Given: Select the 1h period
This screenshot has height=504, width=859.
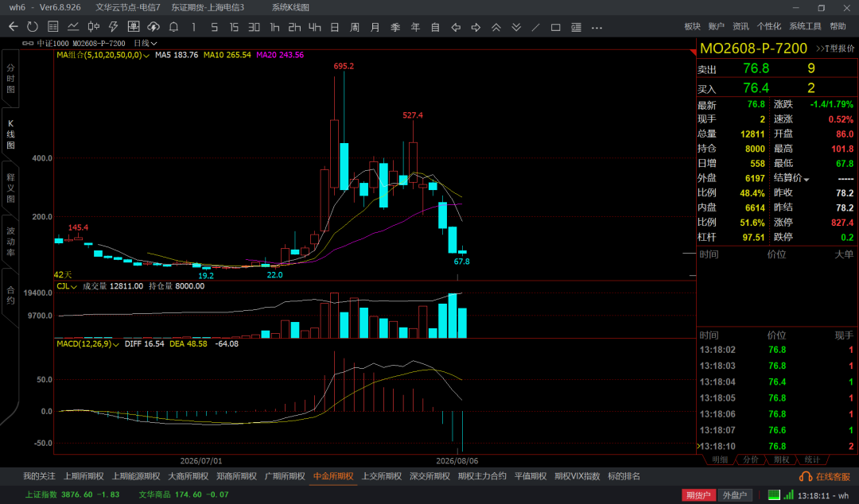Looking at the screenshot, I should coord(274,27).
